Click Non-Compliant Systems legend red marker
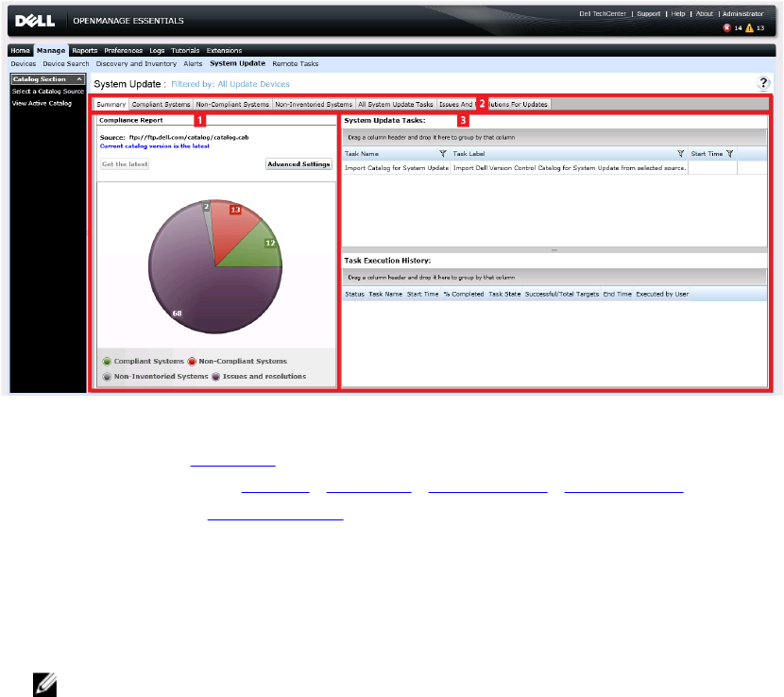This screenshot has height=697, width=784. click(x=192, y=362)
